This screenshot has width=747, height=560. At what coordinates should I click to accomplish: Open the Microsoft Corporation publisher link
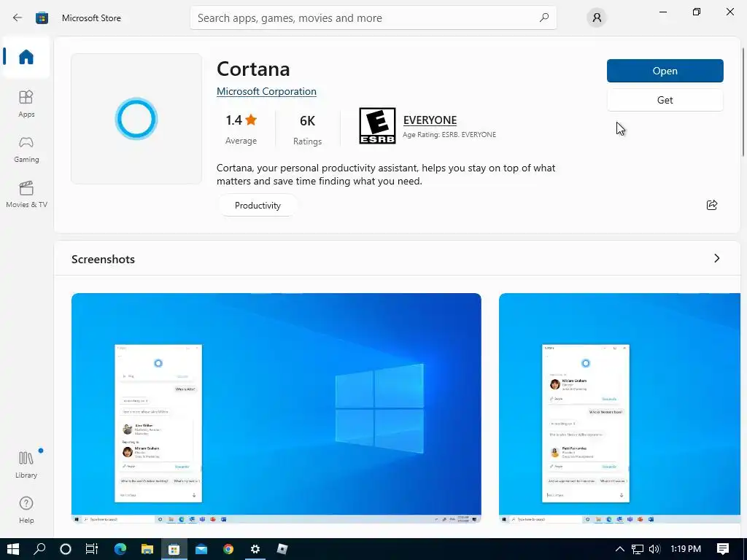[266, 91]
